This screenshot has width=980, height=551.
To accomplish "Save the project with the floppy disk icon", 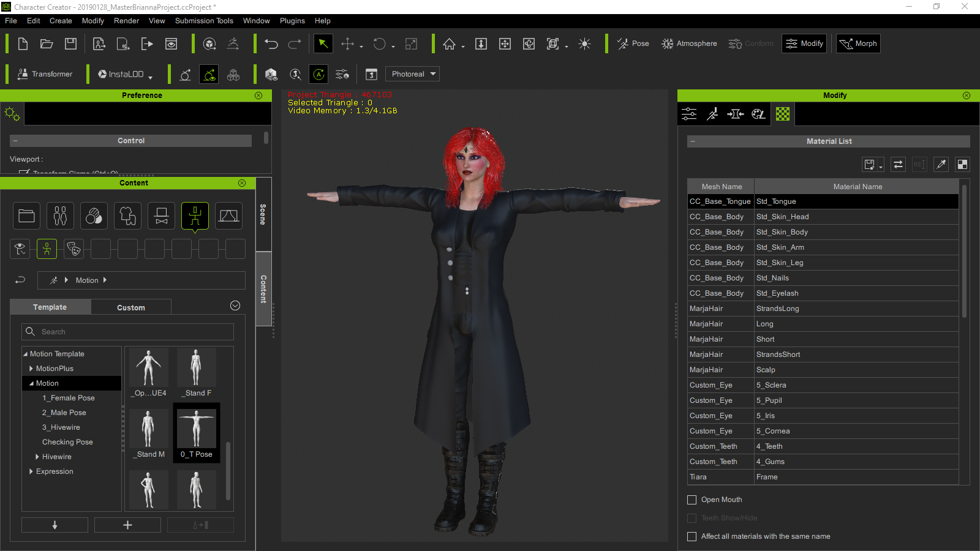I will tap(71, 43).
